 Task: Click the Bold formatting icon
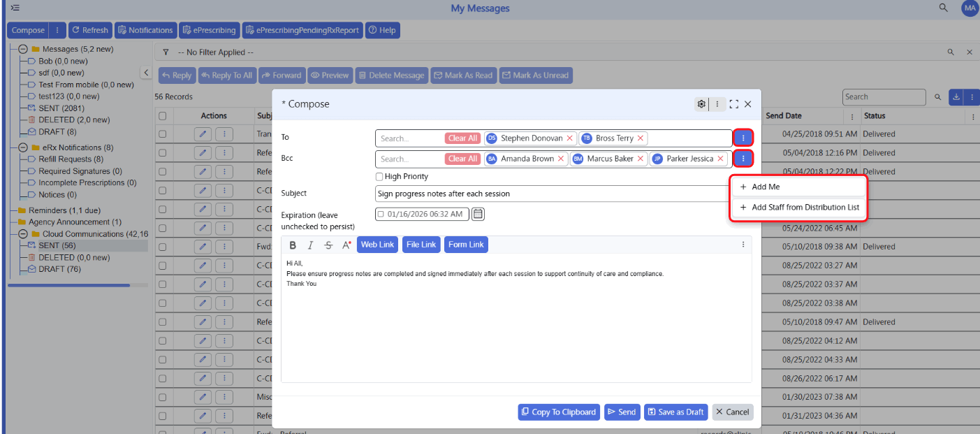(x=293, y=245)
